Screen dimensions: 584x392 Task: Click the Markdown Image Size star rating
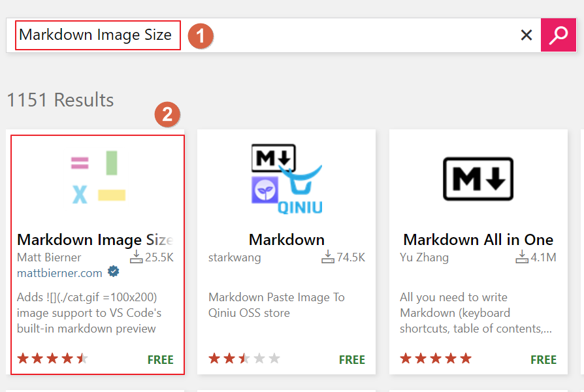coord(52,359)
